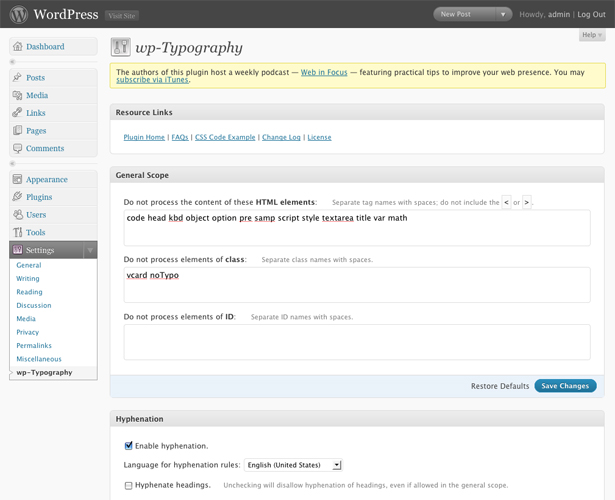Open the FAQs resource link
615x500 pixels.
180,137
